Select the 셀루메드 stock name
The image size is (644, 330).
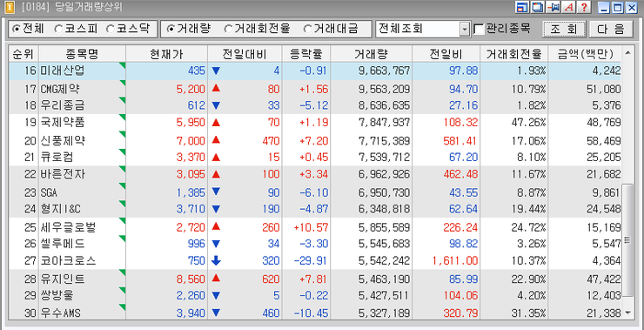point(63,244)
